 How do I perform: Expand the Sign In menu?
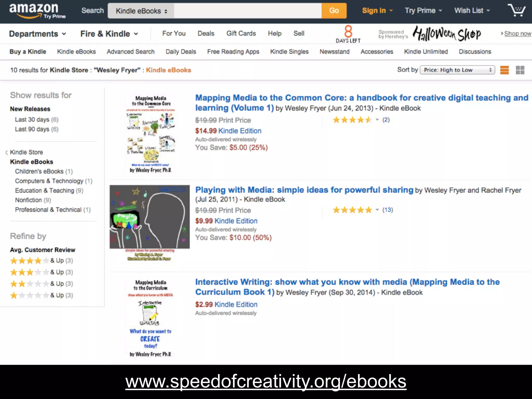377,11
